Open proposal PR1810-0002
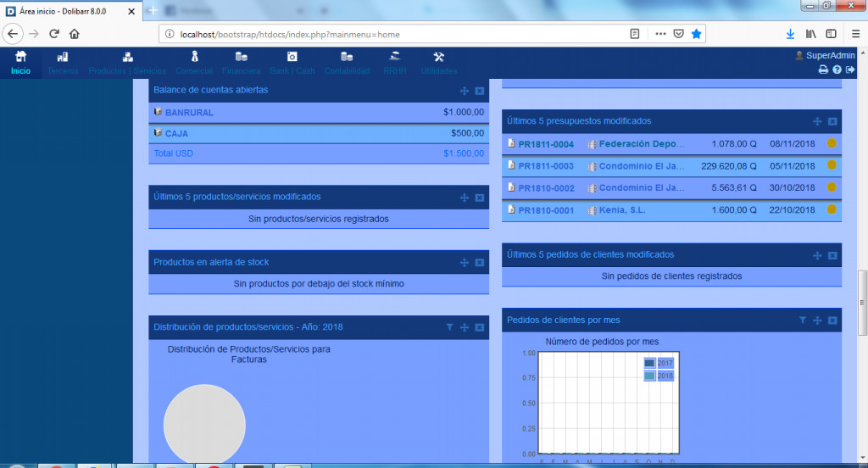868x468 pixels. tap(546, 188)
